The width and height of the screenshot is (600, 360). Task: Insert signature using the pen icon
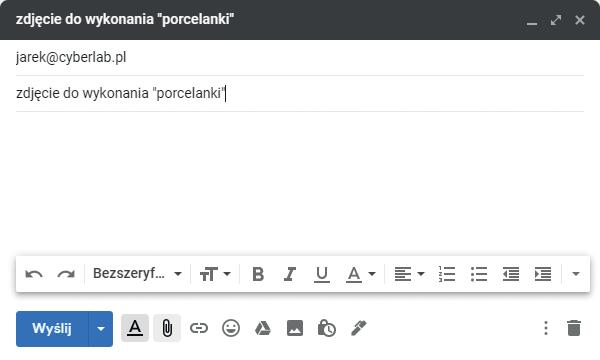[x=359, y=328]
